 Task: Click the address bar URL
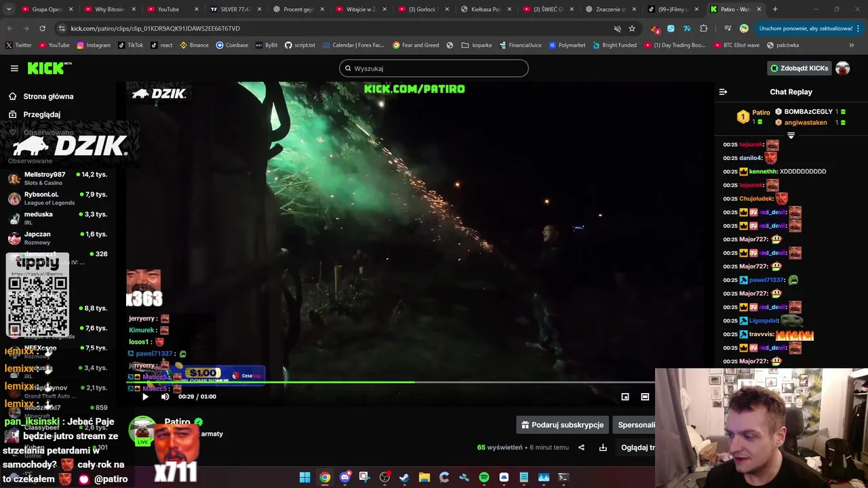point(155,28)
